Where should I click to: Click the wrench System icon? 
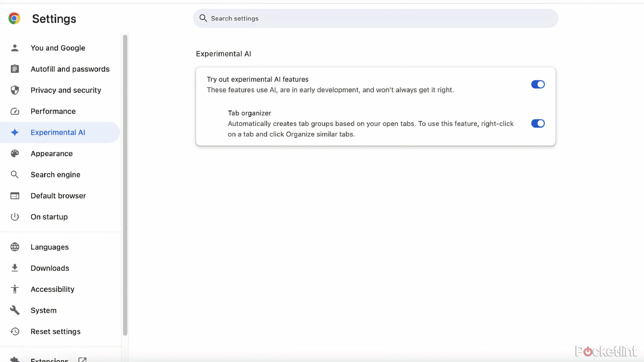click(x=15, y=310)
